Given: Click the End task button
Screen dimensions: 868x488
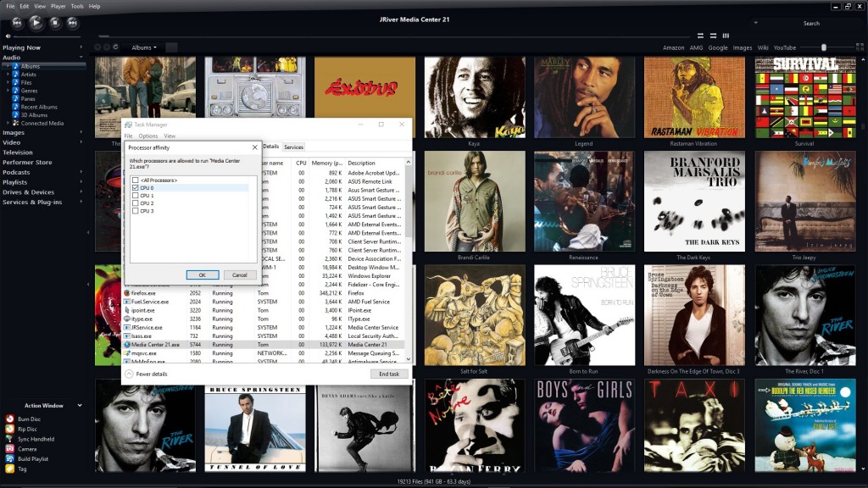Looking at the screenshot, I should [389, 374].
